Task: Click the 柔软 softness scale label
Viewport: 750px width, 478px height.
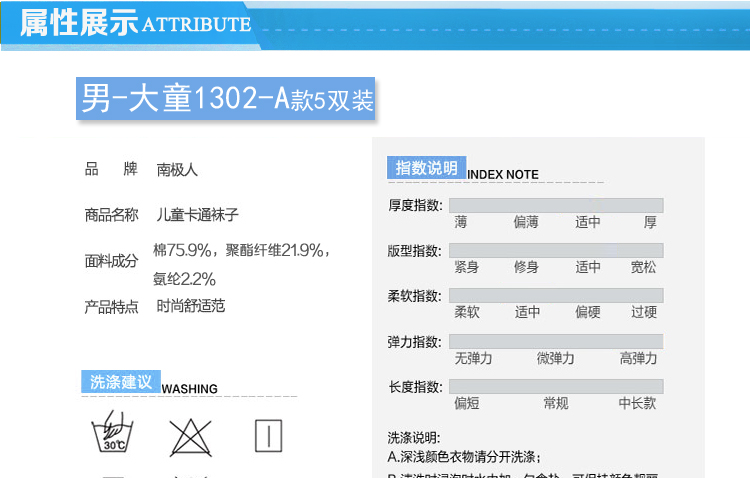Action: (466, 312)
